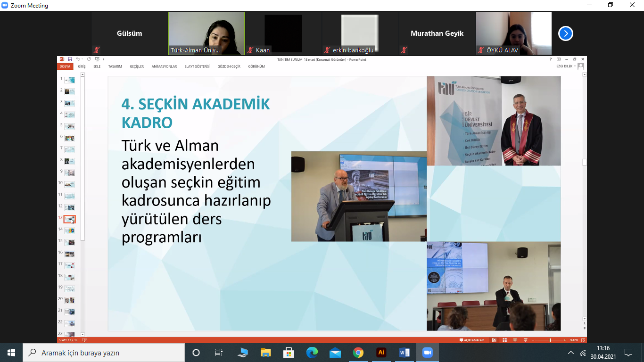Click Kaan's participant tile
644x362 pixels.
pyautogui.click(x=283, y=33)
